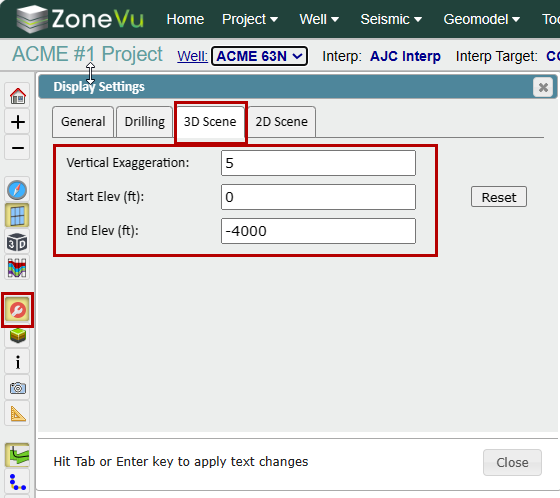Click the home view icon in sidebar

pyautogui.click(x=18, y=96)
